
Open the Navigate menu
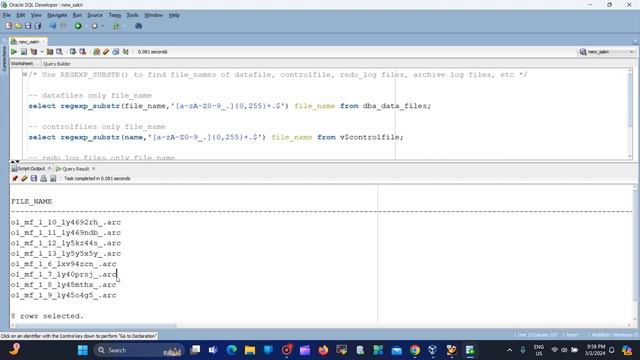57,15
